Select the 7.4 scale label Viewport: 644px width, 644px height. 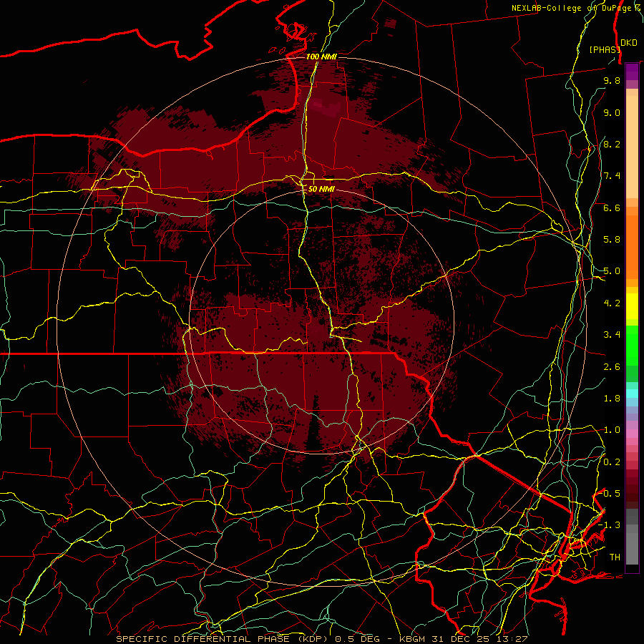coord(612,176)
